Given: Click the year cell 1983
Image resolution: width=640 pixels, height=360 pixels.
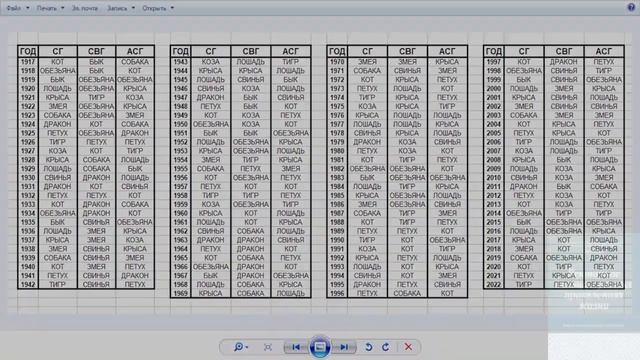Looking at the screenshot, I should (337, 178).
